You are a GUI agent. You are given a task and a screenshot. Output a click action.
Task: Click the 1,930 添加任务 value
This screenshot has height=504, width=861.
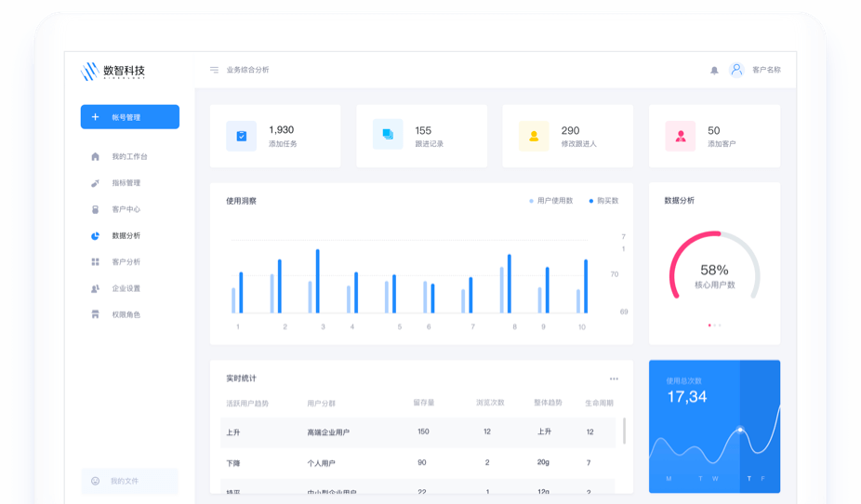tap(281, 130)
